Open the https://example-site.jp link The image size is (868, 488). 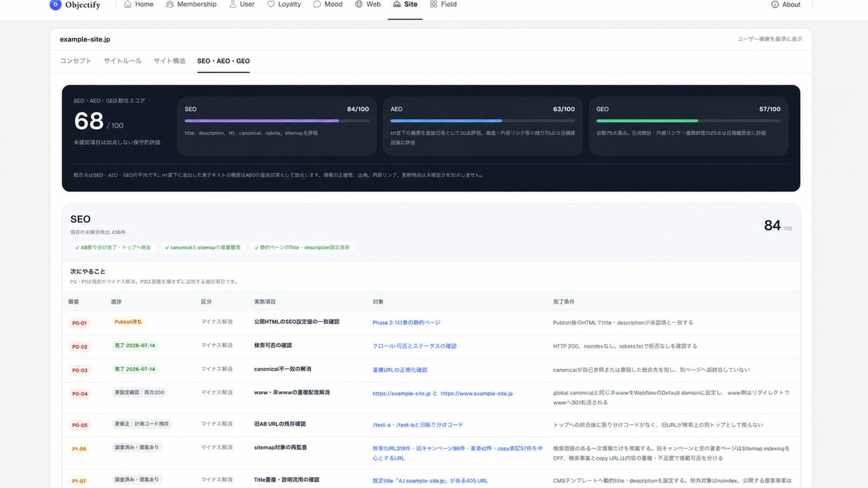pos(401,394)
